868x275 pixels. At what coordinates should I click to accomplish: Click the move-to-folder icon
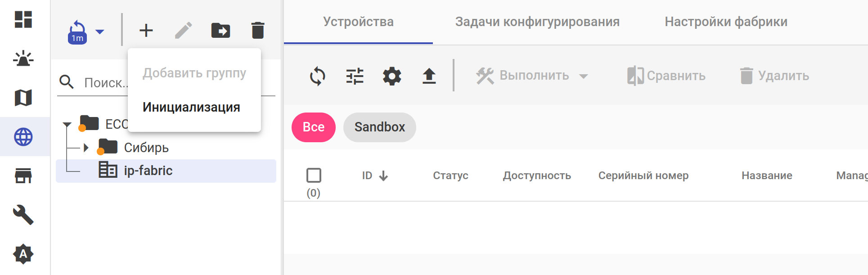[220, 31]
